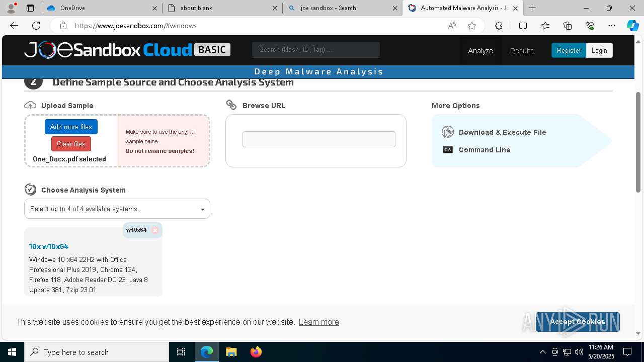
Task: Click the Login button
Action: pos(599,50)
